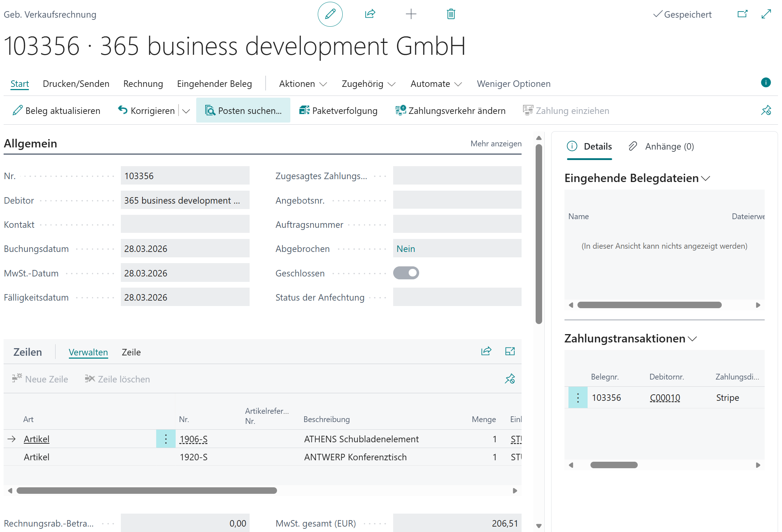The height and width of the screenshot is (532, 782).
Task: Click the plus icon to create new
Action: tap(411, 14)
